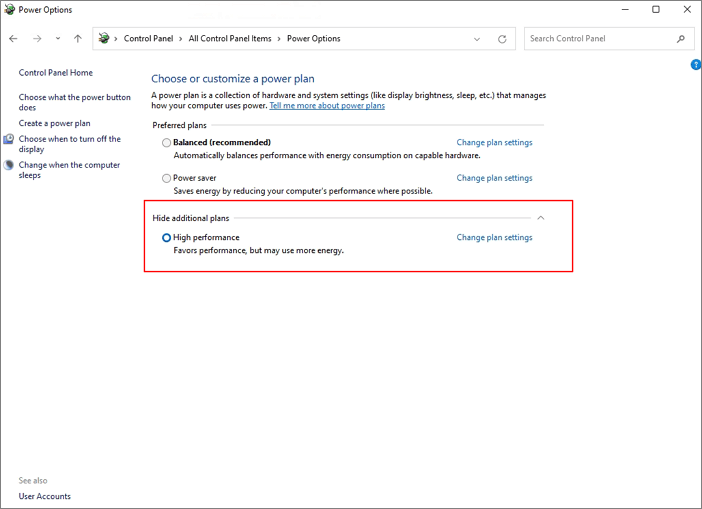Viewport: 702px width, 509px height.
Task: Open Create a power plan link
Action: click(x=54, y=124)
